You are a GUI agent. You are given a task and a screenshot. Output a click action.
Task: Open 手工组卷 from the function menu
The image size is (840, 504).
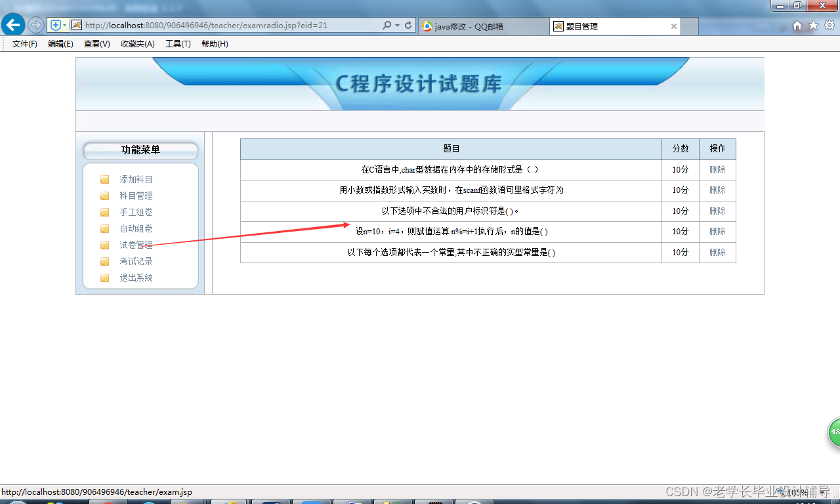click(135, 212)
